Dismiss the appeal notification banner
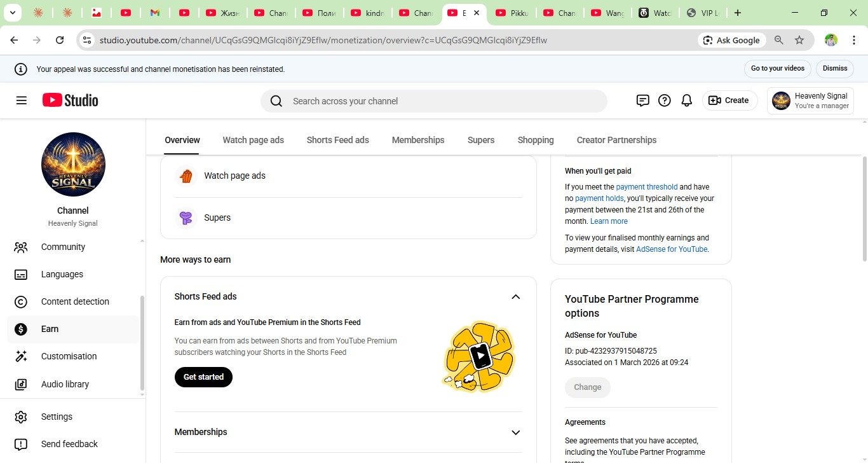This screenshot has width=868, height=463. [x=834, y=69]
